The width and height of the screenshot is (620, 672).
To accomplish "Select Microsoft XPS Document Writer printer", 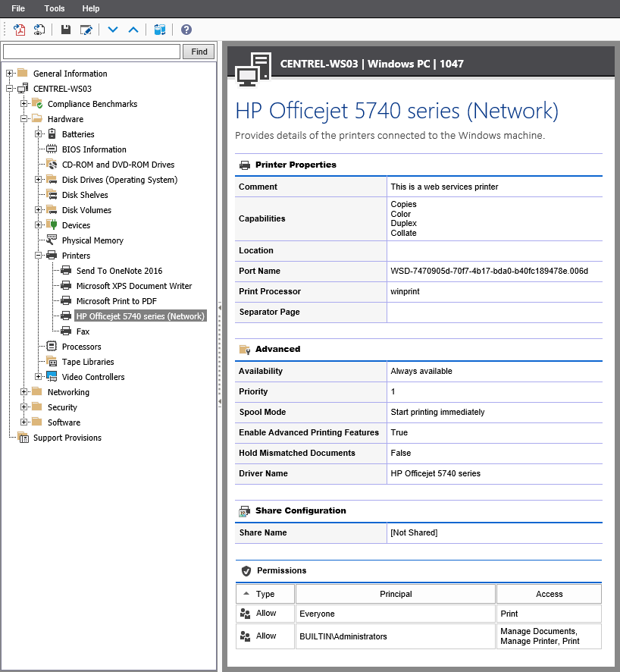I will click(134, 286).
